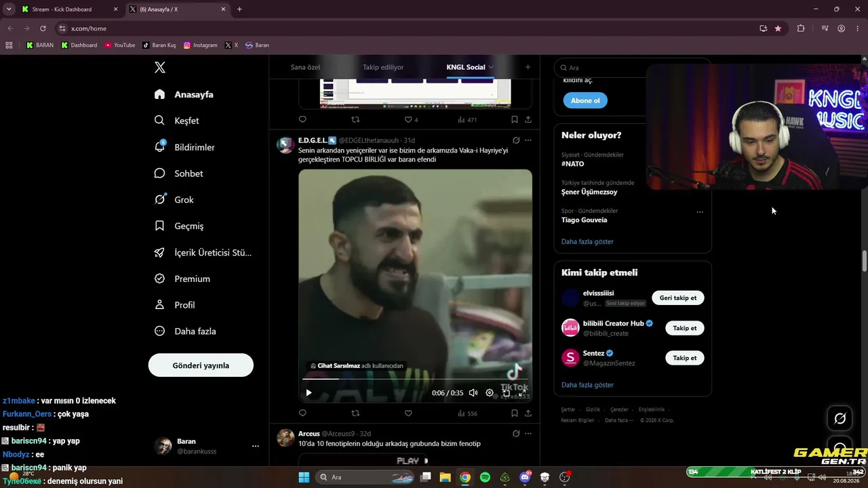Image resolution: width=868 pixels, height=488 pixels.
Task: Click the Gönderi yayınla button
Action: coord(201,365)
